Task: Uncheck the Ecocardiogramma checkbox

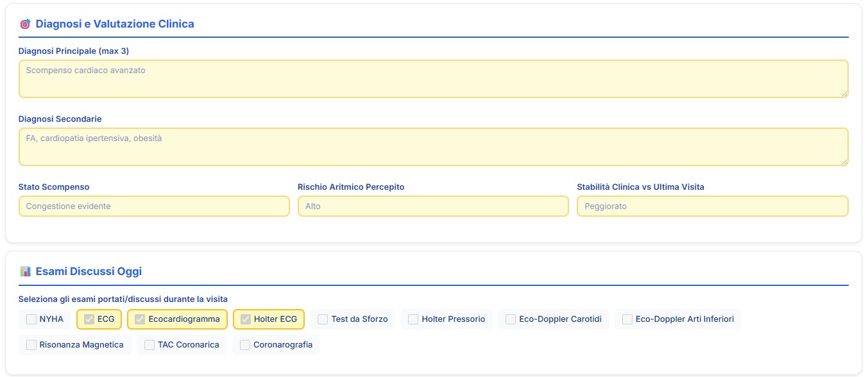Action: [140, 319]
